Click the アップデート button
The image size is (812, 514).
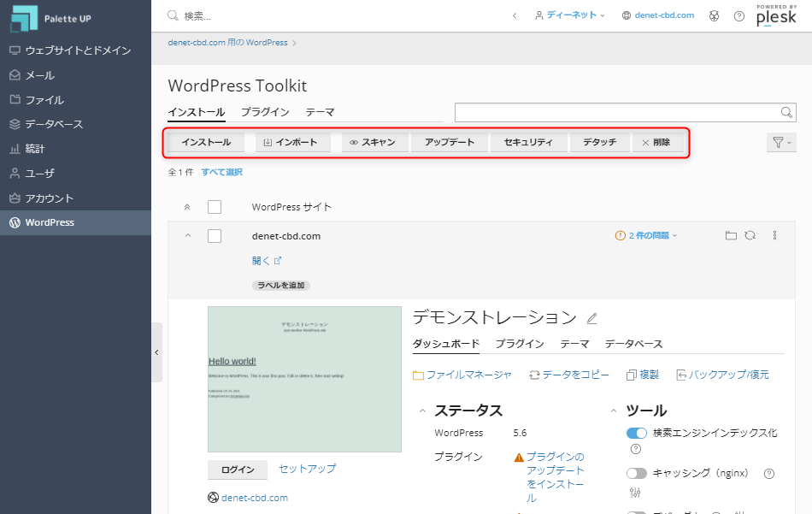(450, 142)
